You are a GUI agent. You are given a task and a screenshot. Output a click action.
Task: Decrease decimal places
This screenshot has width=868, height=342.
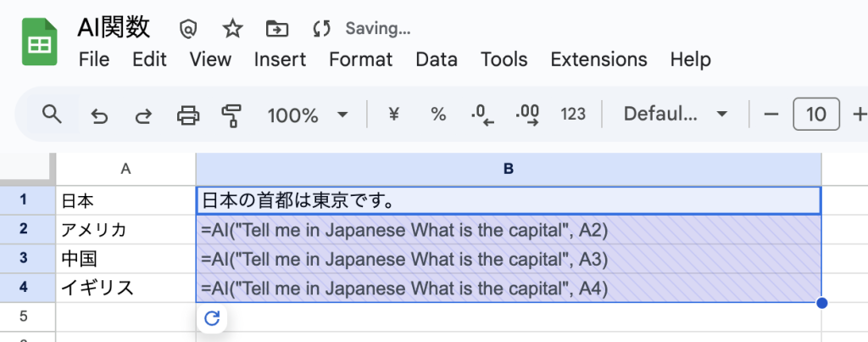pos(482,115)
